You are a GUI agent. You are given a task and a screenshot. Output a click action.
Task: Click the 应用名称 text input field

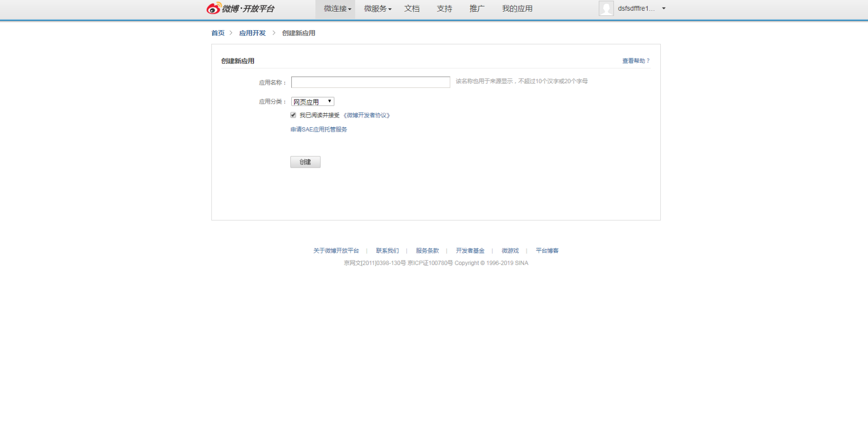[x=370, y=82]
